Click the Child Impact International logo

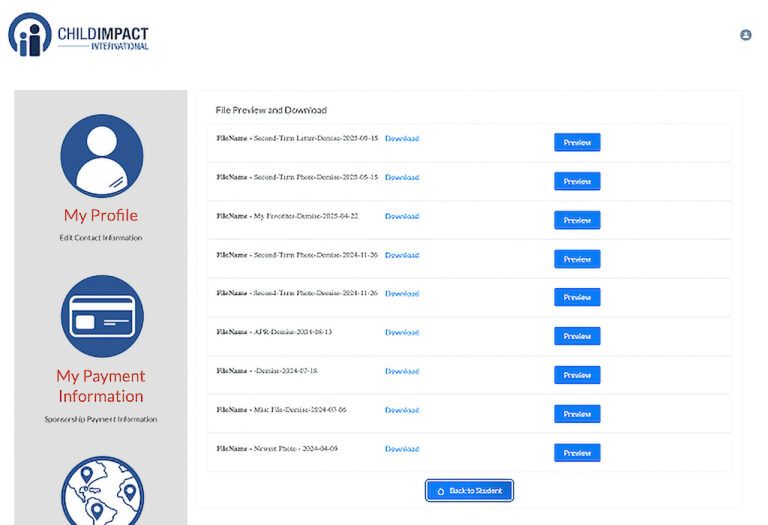tap(79, 33)
